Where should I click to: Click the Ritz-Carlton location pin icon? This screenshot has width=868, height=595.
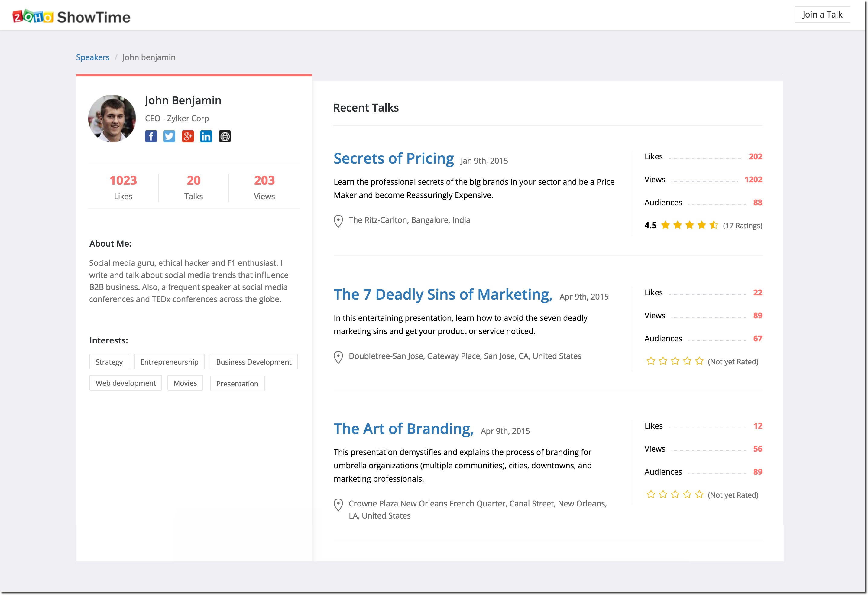tap(338, 221)
